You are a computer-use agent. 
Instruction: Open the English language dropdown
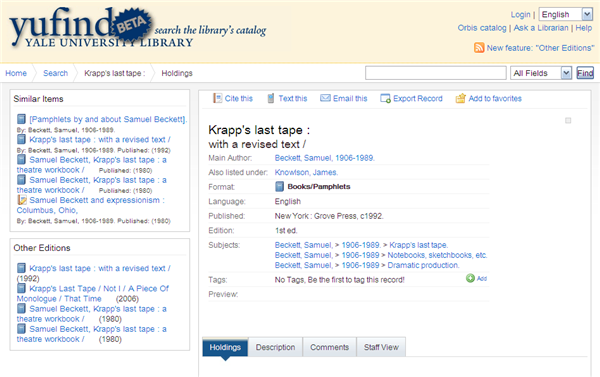pos(566,15)
